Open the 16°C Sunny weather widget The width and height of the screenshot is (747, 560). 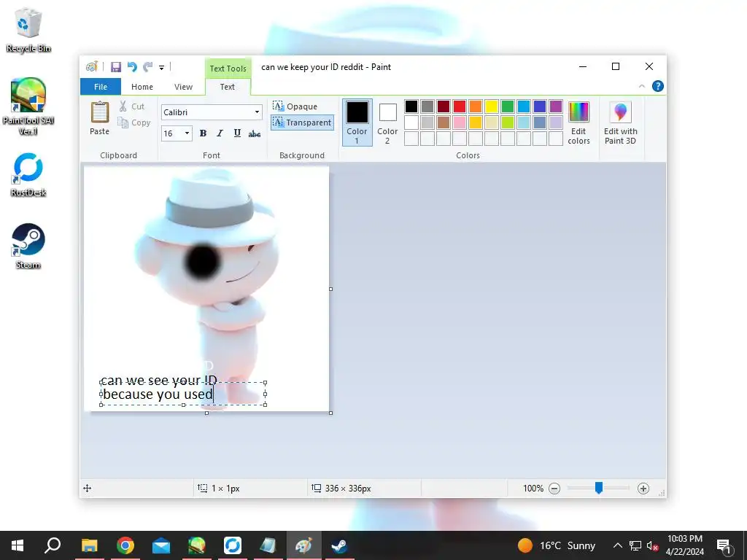pos(557,545)
